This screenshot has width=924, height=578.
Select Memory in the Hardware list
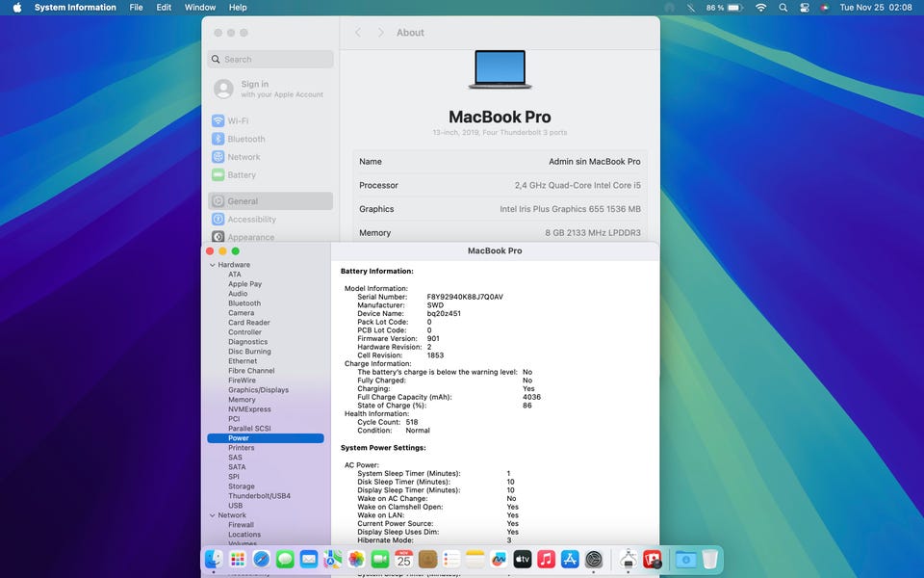pos(242,399)
